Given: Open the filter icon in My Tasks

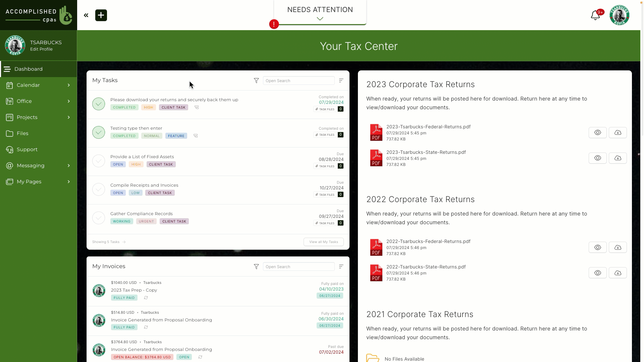Looking at the screenshot, I should click(x=256, y=80).
